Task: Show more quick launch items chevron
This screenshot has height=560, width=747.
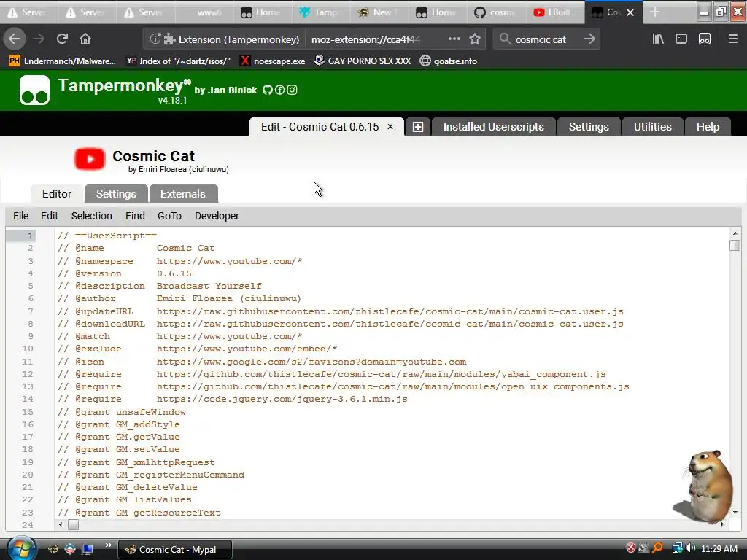Action: (108, 545)
